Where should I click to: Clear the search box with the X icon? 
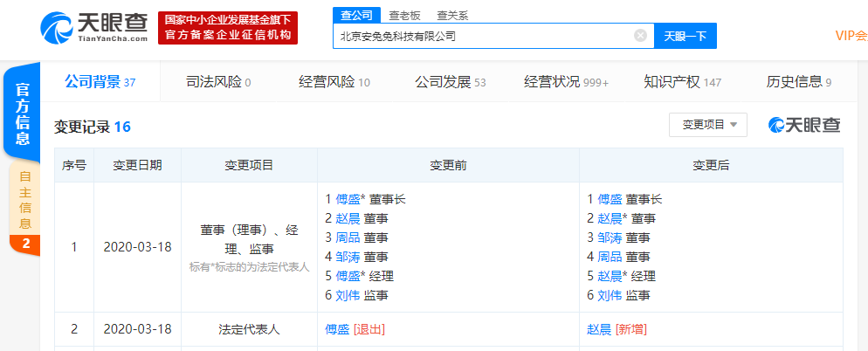click(x=640, y=36)
